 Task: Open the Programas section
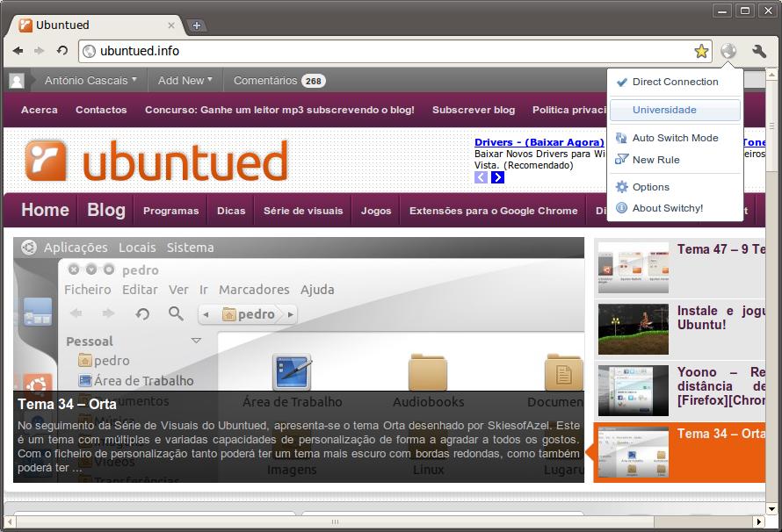click(171, 211)
